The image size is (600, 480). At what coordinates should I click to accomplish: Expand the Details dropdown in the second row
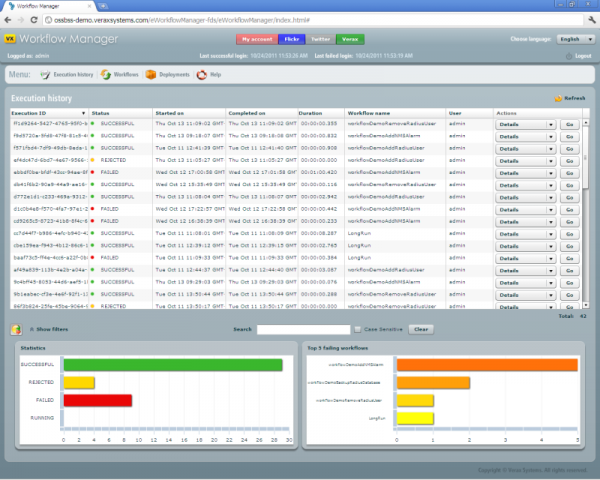pyautogui.click(x=551, y=136)
